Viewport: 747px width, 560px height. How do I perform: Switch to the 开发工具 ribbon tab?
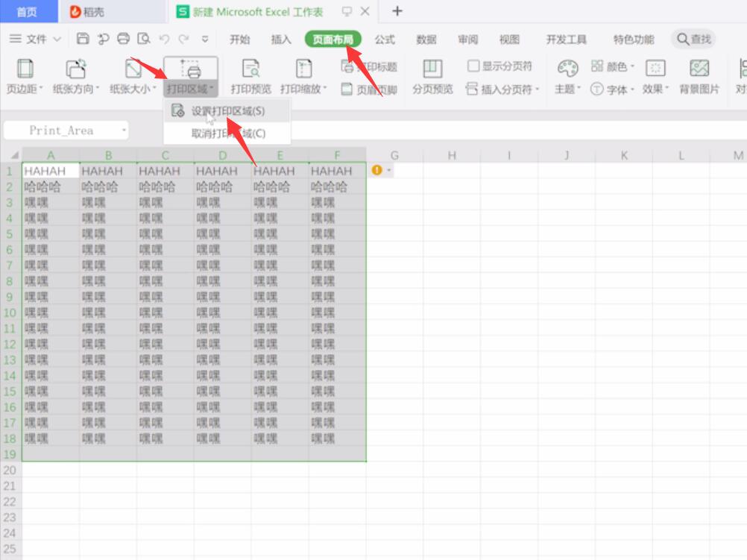tap(566, 39)
